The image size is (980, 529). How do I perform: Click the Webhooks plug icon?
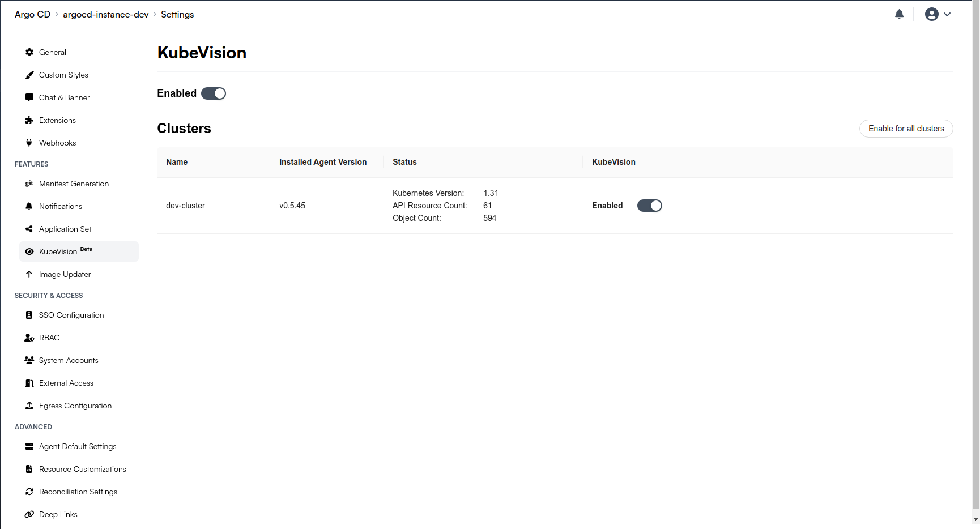[x=29, y=143]
